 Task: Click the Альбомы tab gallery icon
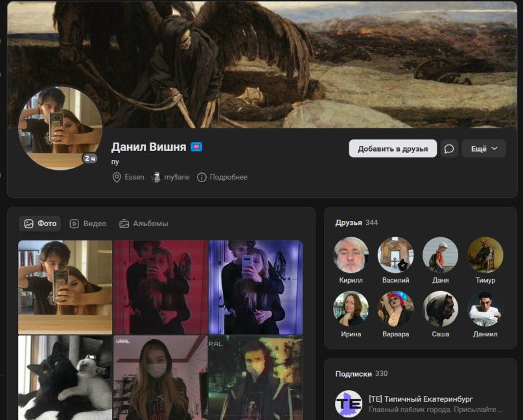tap(124, 224)
